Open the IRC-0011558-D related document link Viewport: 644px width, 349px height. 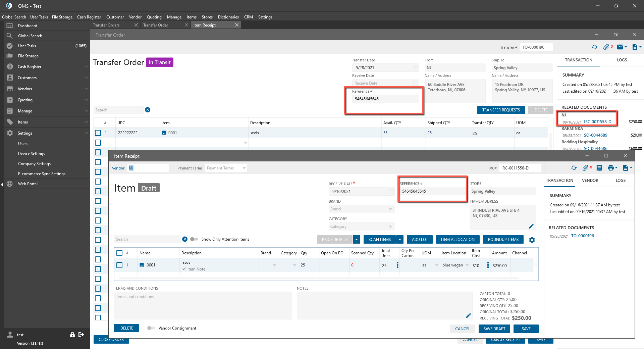[x=598, y=122]
